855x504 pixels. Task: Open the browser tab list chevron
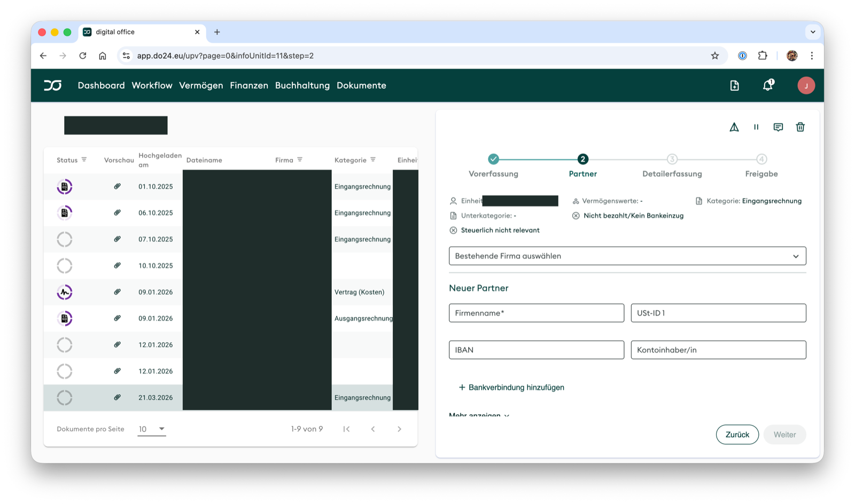813,32
